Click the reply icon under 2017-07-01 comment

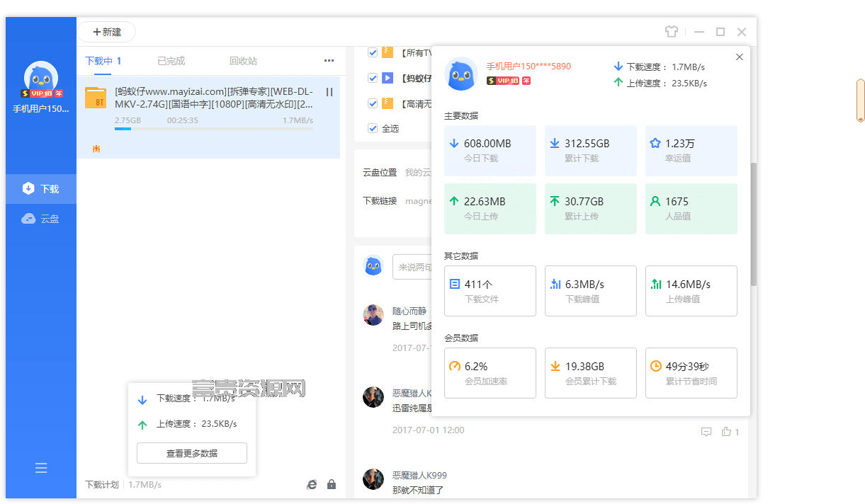pyautogui.click(x=706, y=432)
